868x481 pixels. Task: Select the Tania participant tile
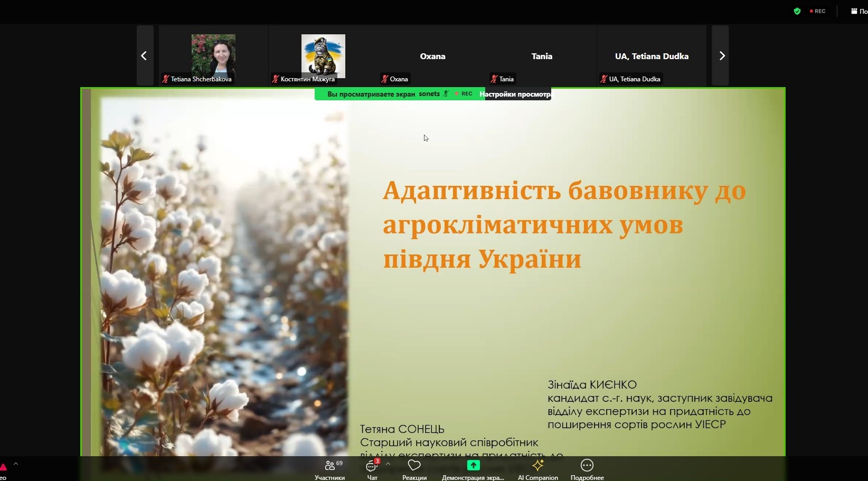coord(542,56)
